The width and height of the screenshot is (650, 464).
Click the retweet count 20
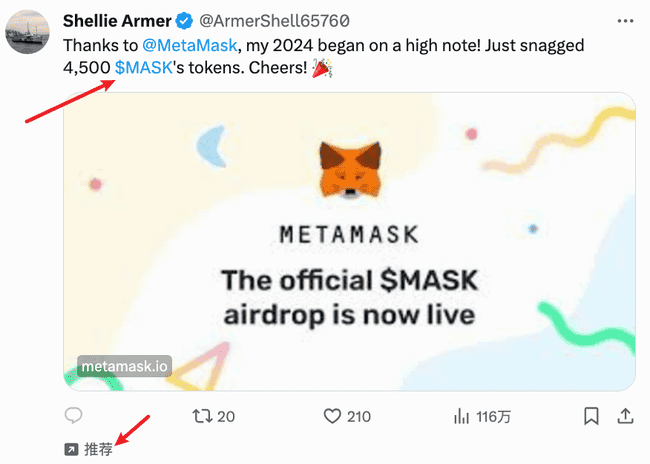pos(226,416)
